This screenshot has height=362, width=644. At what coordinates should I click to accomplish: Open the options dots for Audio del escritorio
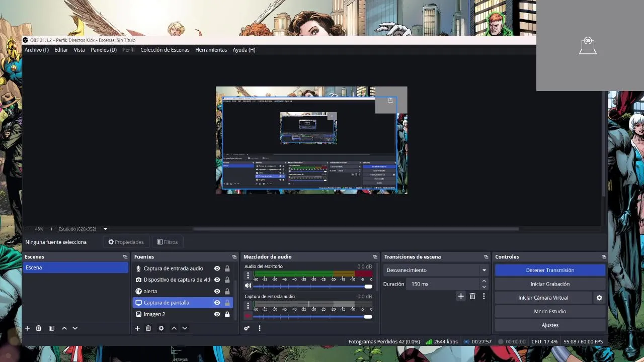point(248,276)
